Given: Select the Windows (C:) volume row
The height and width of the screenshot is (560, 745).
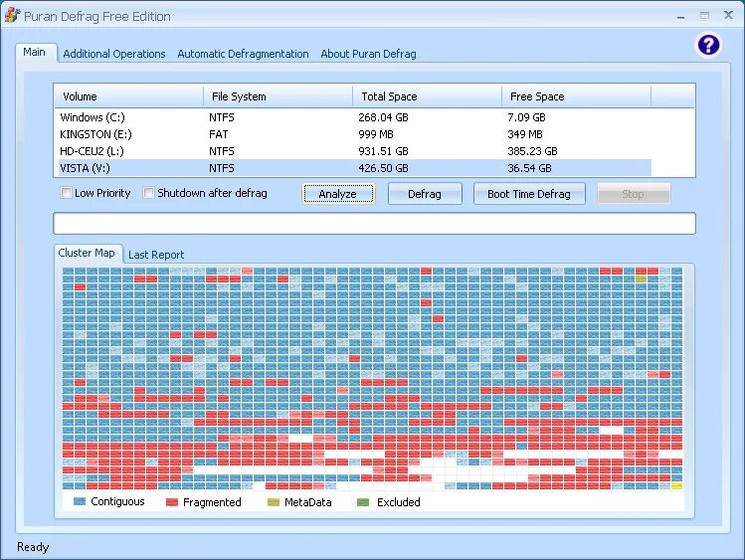Looking at the screenshot, I should (354, 117).
